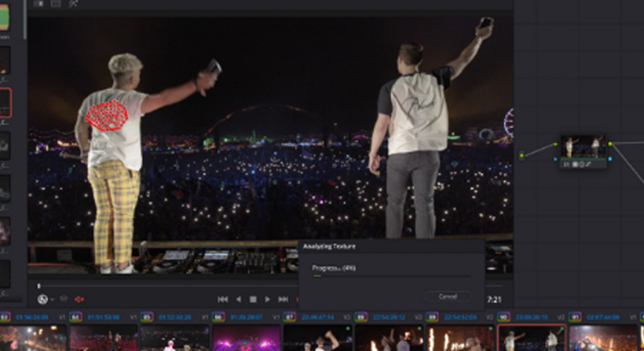Cancel the Analyzing Texture progress dialog
644x351 pixels.
[448, 297]
